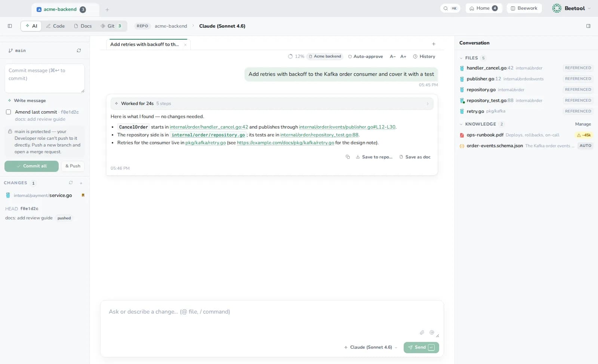Click Save as doc

pos(415,157)
